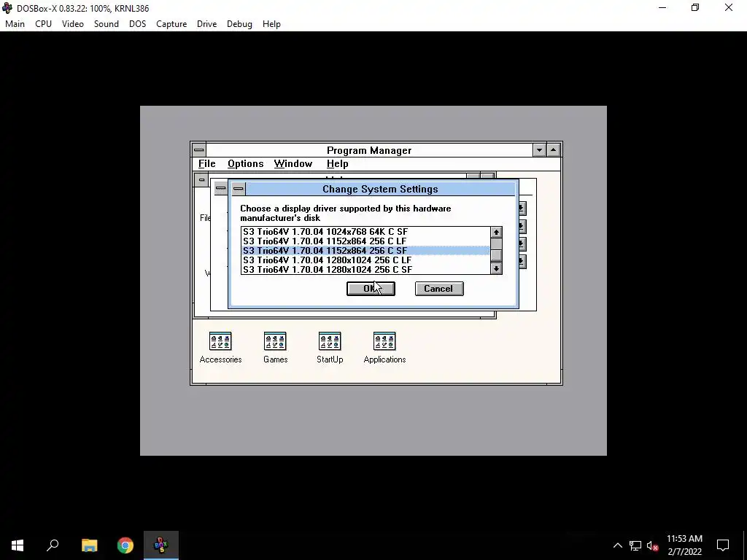
Task: Select 1280x1024 256 C LF driver
Action: [x=365, y=260]
